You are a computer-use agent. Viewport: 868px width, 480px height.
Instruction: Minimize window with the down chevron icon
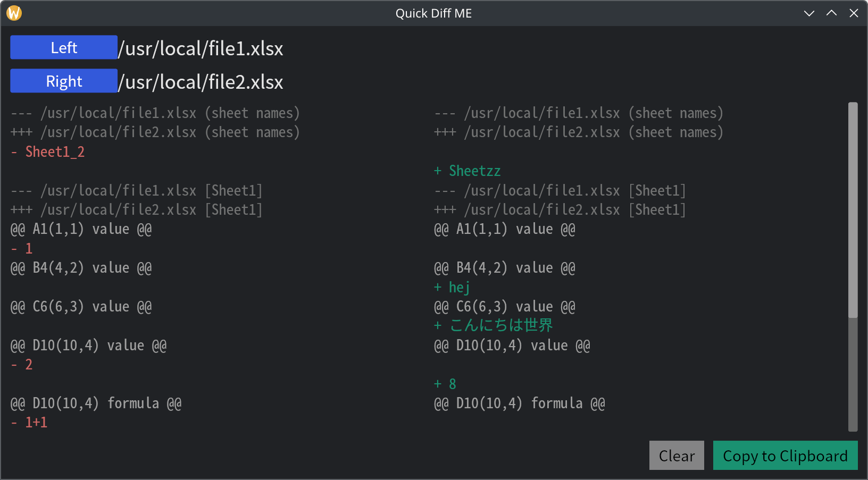click(809, 13)
